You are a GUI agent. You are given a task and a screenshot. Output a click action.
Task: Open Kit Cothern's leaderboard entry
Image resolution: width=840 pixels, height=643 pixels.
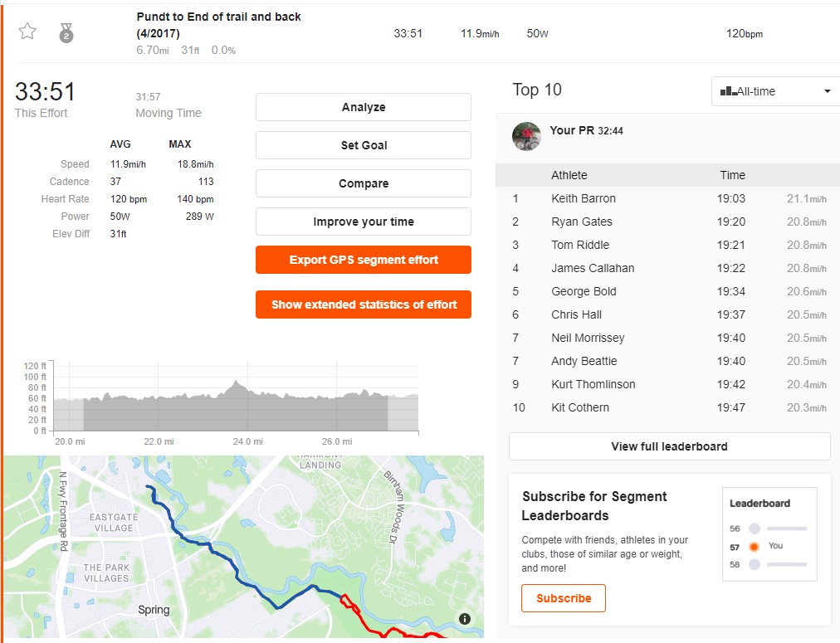tap(580, 407)
